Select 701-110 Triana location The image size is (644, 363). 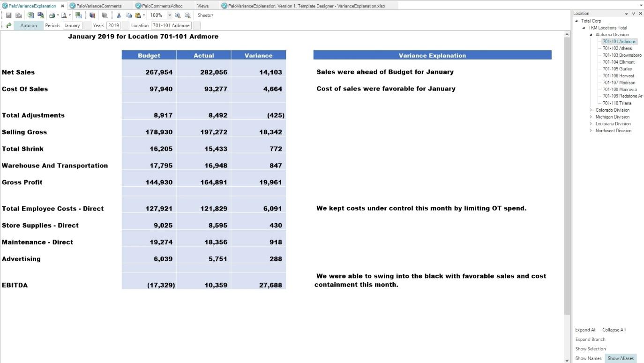[x=617, y=103]
